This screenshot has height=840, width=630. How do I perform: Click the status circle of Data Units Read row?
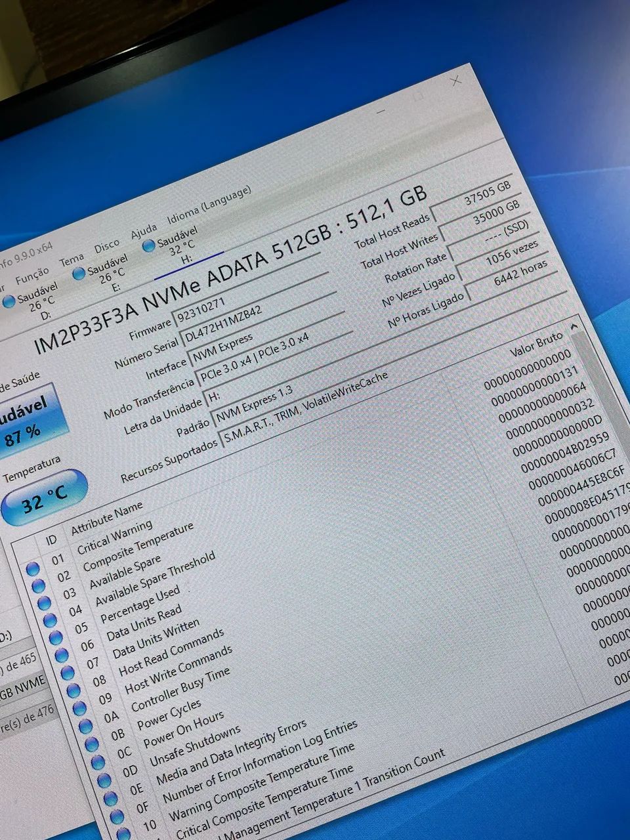click(62, 655)
